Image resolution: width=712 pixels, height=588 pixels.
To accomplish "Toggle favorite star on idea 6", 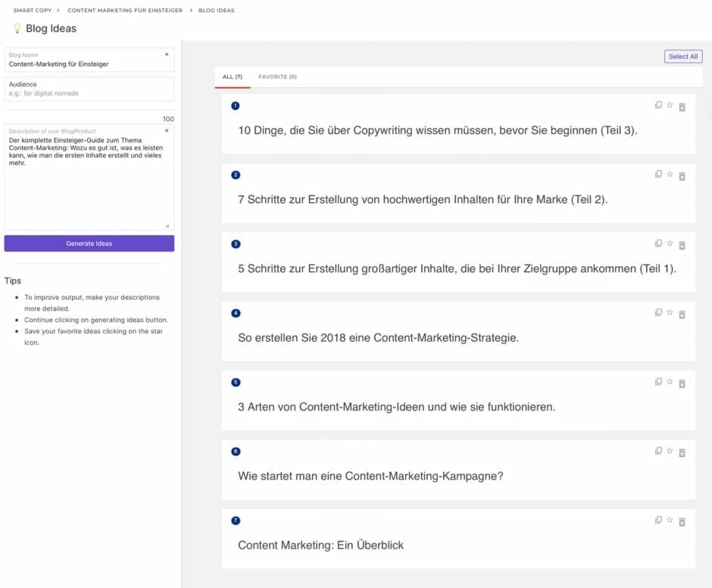I will [x=670, y=452].
